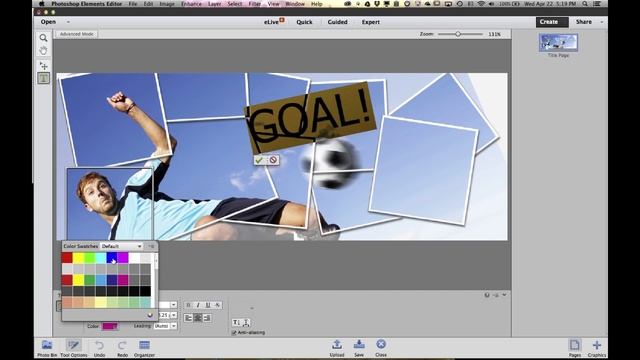Screen dimensions: 640x360
Task: Open the Organizer
Action: [144, 348]
